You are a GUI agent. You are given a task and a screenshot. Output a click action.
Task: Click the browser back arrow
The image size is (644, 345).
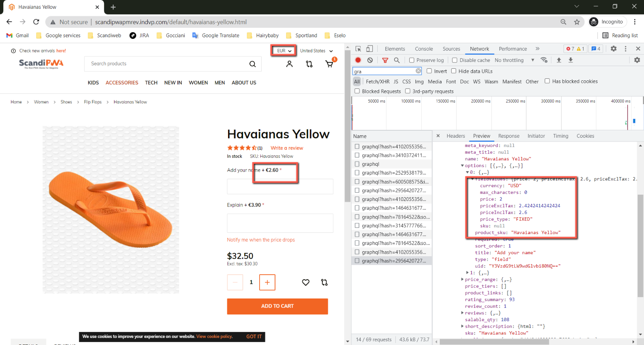(9, 22)
